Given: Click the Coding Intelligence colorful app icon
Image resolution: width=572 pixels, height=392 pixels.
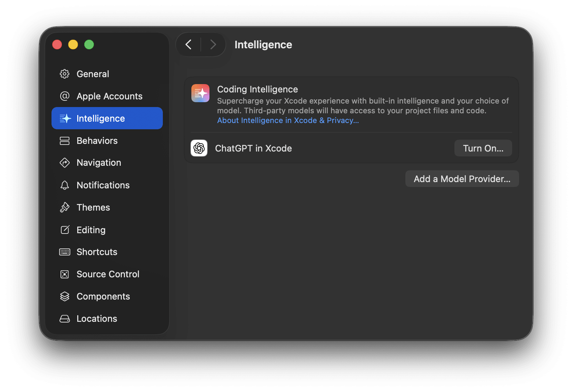Looking at the screenshot, I should [200, 93].
